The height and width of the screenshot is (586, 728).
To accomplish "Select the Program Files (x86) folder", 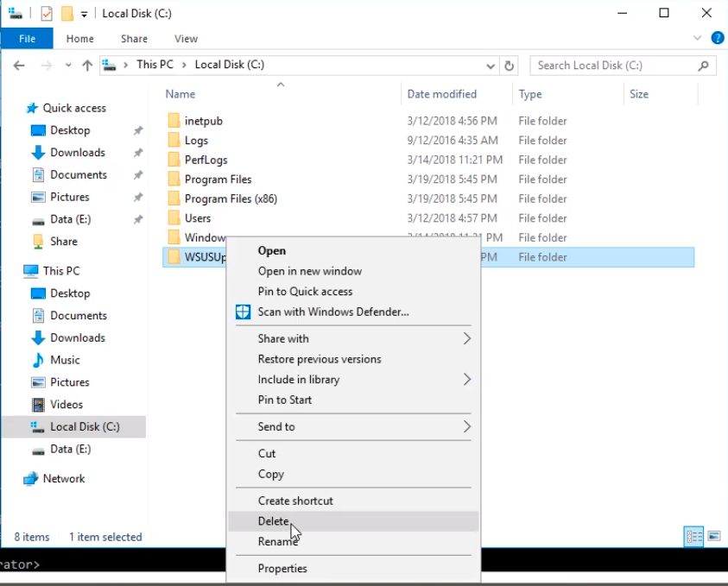I will pos(231,199).
